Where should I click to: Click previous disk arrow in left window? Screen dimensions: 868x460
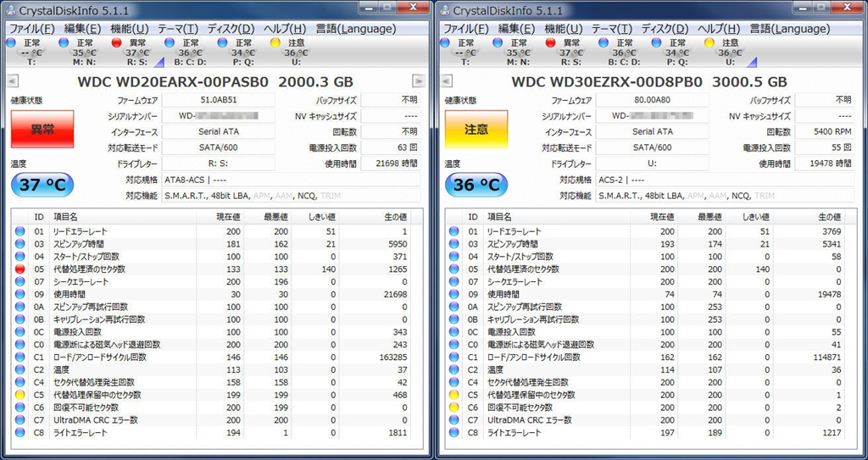[12, 81]
